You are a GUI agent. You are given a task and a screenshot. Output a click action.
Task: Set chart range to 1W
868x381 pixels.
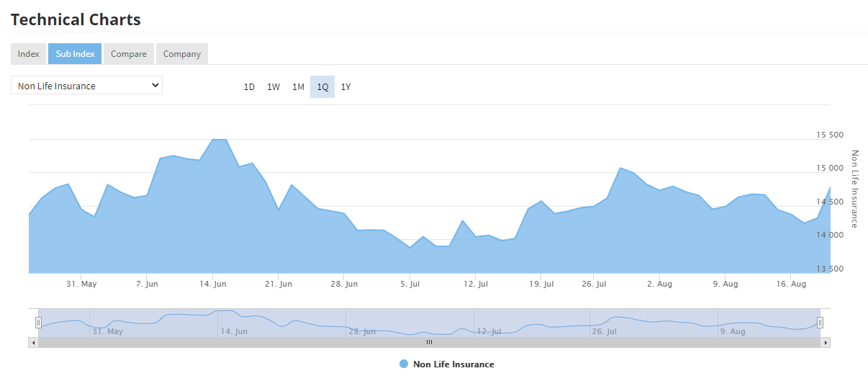273,87
